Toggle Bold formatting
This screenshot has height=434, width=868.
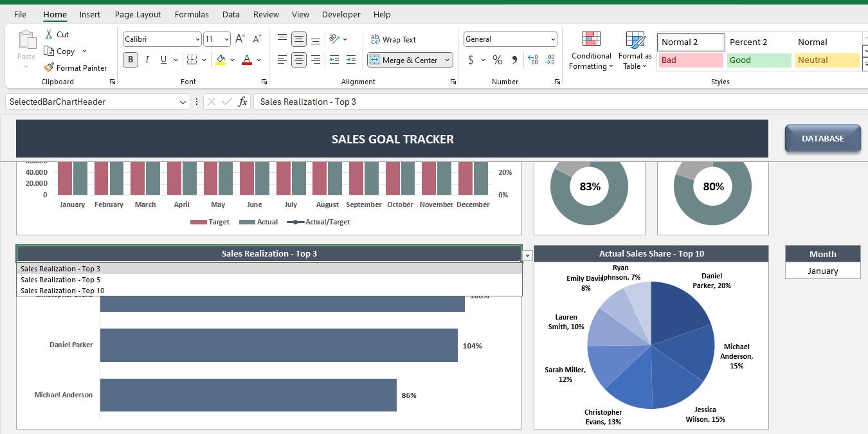(x=131, y=59)
